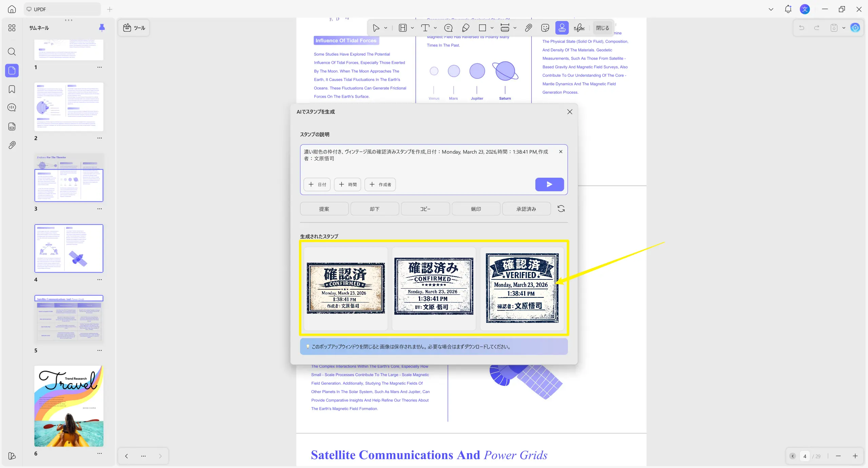Open the search panel in the sidebar
868x468 pixels.
click(x=12, y=52)
